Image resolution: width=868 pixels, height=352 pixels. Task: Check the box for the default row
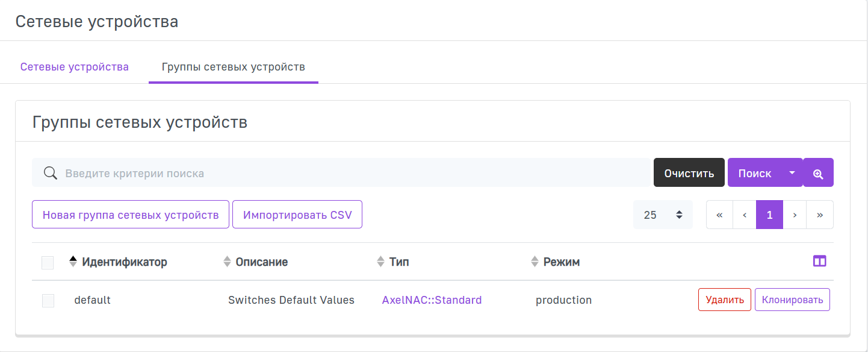pos(48,300)
